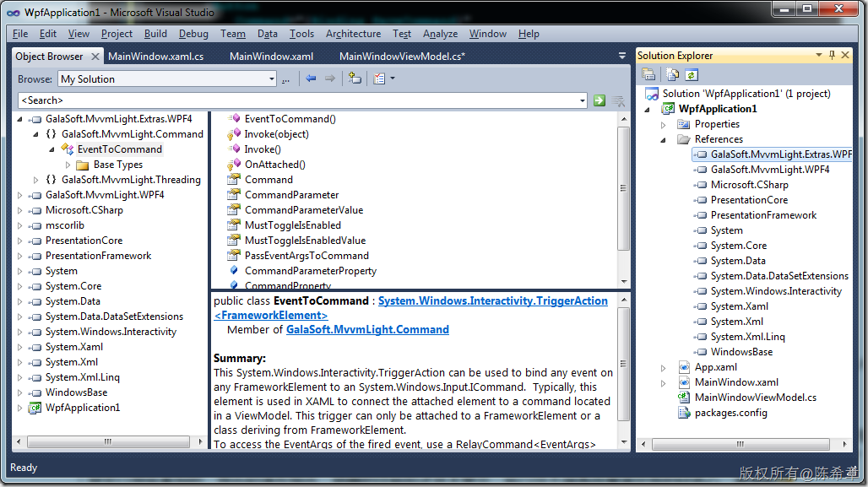Select EventToCommand class in objects tree

[x=120, y=149]
